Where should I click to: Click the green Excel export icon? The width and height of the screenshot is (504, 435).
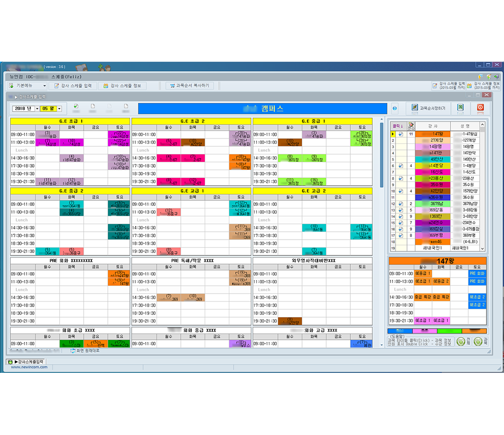point(460,108)
